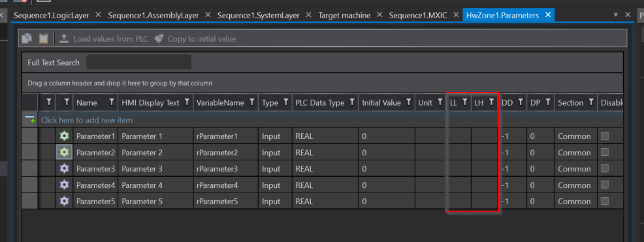
Task: Sort by the Name column header
Action: coord(87,103)
